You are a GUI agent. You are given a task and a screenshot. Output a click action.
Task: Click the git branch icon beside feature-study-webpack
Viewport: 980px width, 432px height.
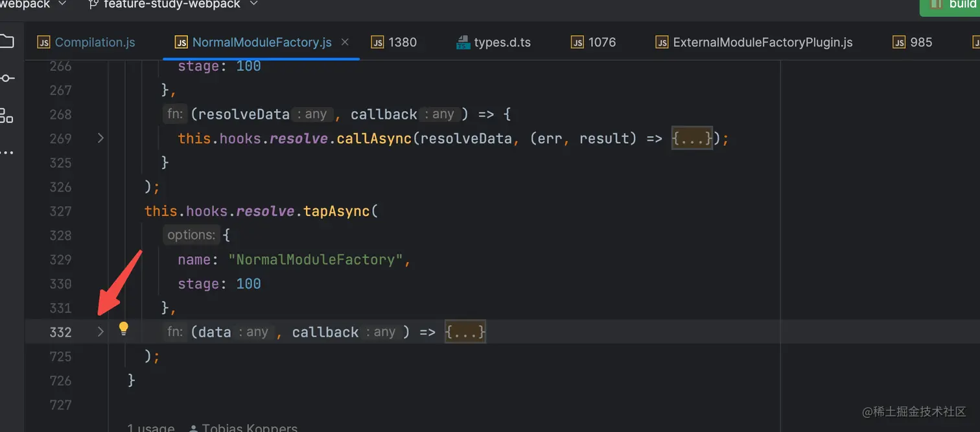(x=93, y=5)
